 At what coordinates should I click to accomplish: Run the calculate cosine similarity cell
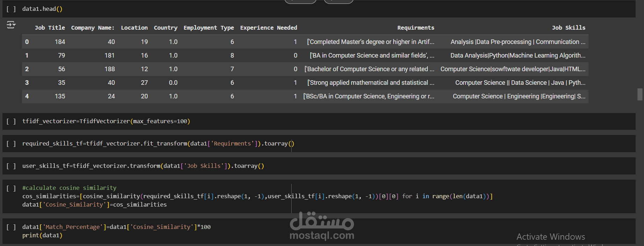click(11, 188)
